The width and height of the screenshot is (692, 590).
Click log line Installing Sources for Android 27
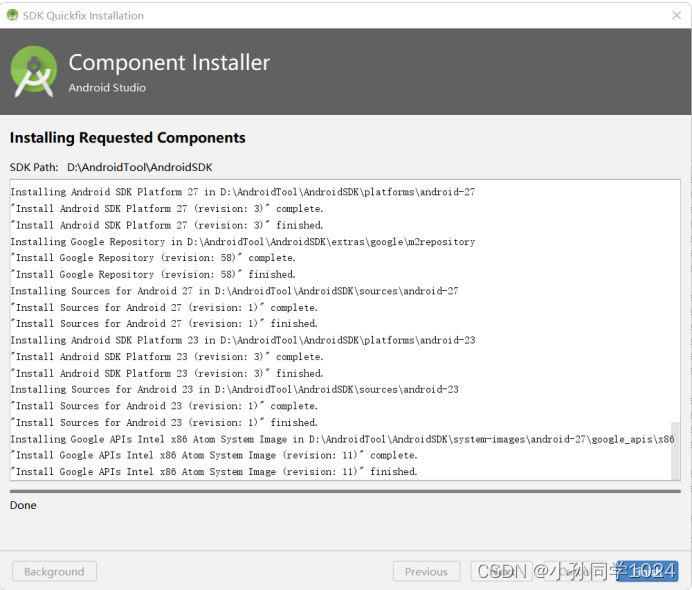click(x=234, y=291)
